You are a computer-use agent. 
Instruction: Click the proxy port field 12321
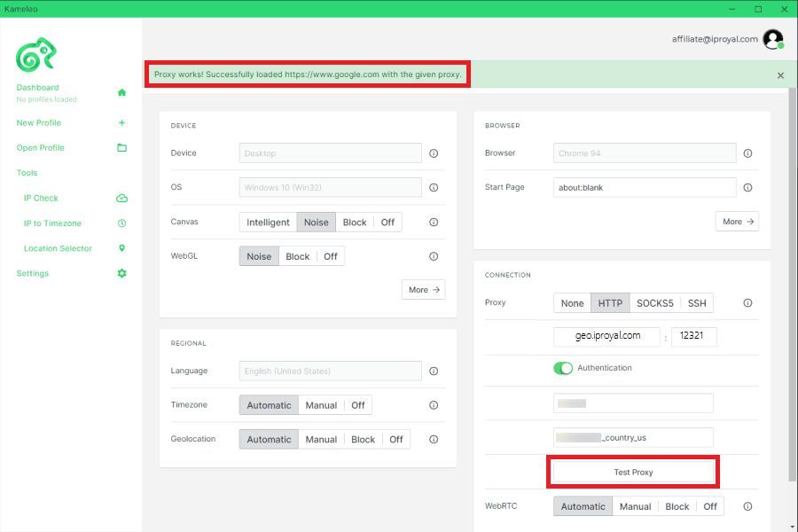(x=693, y=336)
